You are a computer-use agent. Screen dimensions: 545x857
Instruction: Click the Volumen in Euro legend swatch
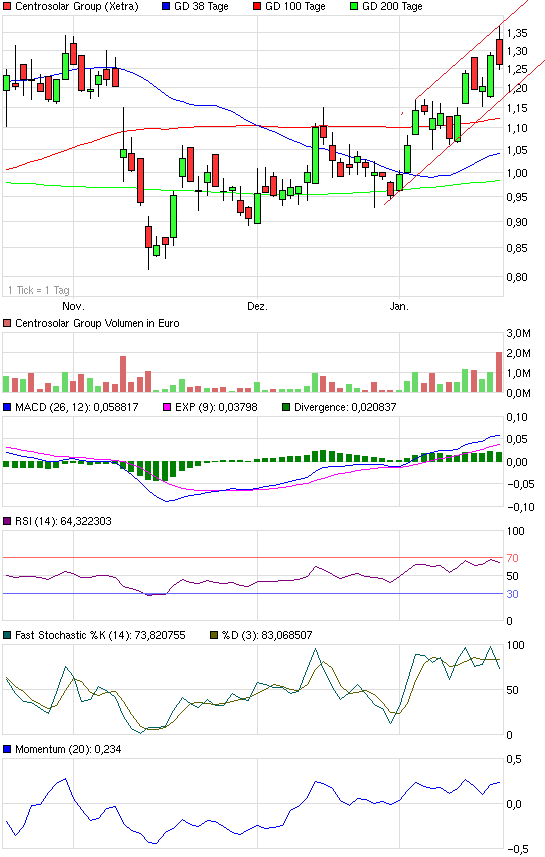7,323
